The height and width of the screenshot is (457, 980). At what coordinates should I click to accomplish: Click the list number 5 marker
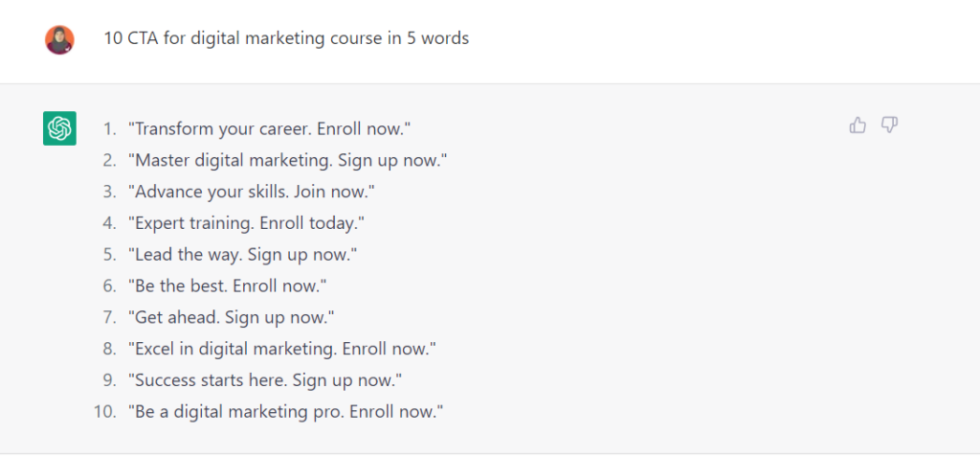point(110,255)
